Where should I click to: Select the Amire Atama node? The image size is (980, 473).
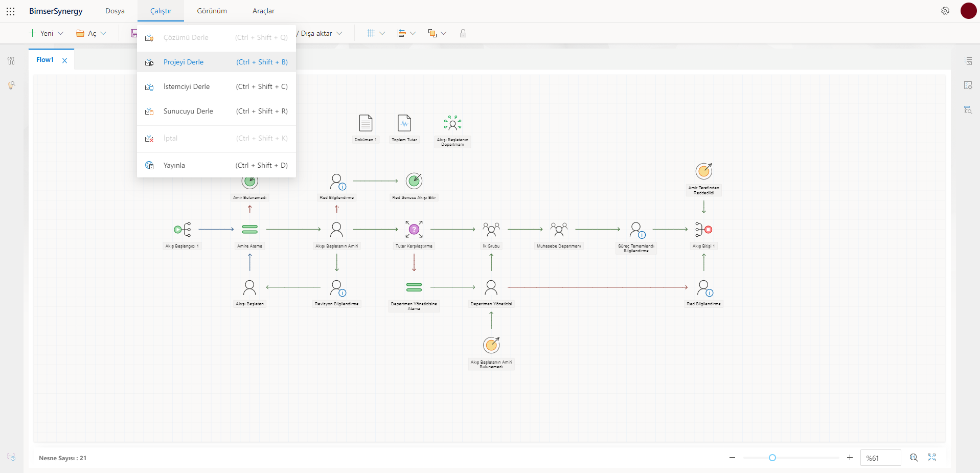pos(249,230)
